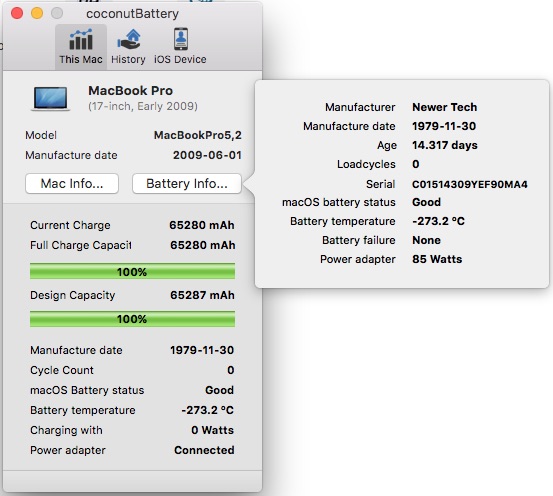This screenshot has width=553, height=496.
Task: Click the Full Charge Capacity 65280 mAh value
Action: 202,245
